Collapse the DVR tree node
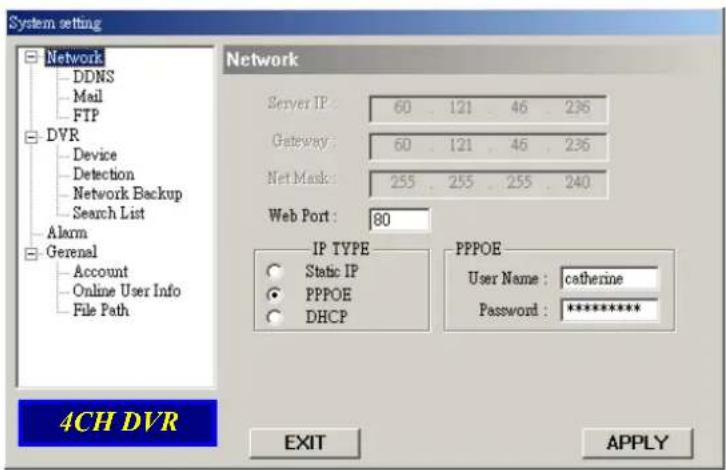The image size is (726, 470). coord(31,137)
